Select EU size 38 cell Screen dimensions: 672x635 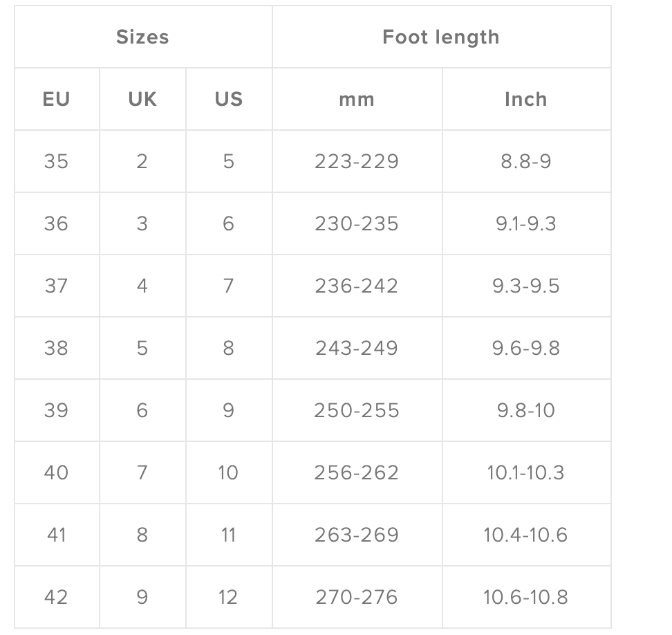coord(56,348)
